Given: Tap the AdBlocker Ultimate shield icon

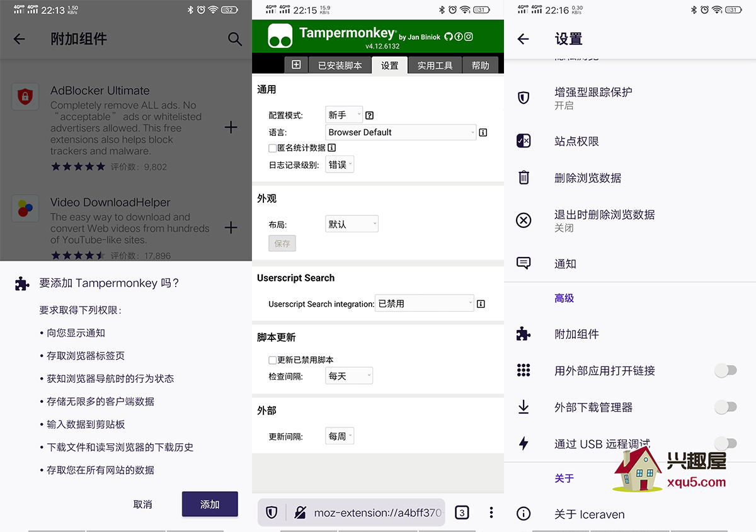Looking at the screenshot, I should [x=25, y=97].
